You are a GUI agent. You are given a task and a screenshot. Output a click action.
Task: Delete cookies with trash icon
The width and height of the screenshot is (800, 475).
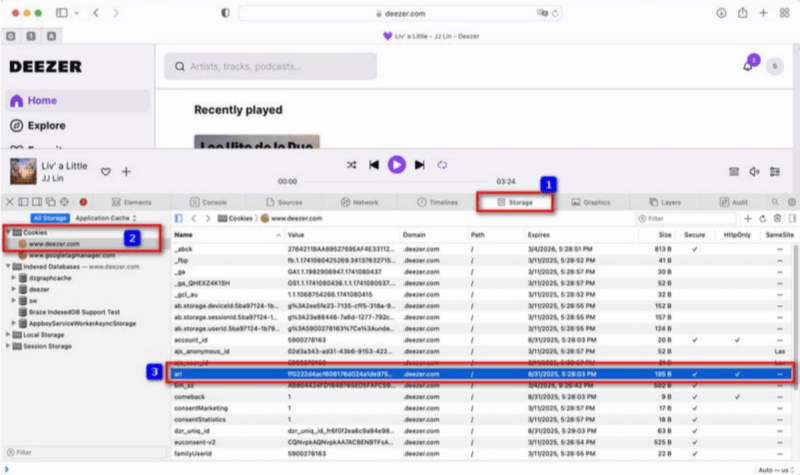777,218
